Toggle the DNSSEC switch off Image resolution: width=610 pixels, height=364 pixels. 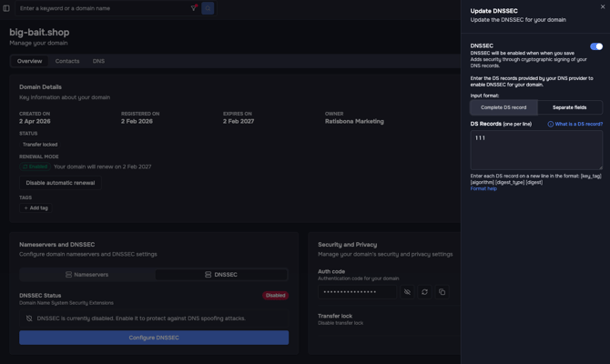coord(596,46)
